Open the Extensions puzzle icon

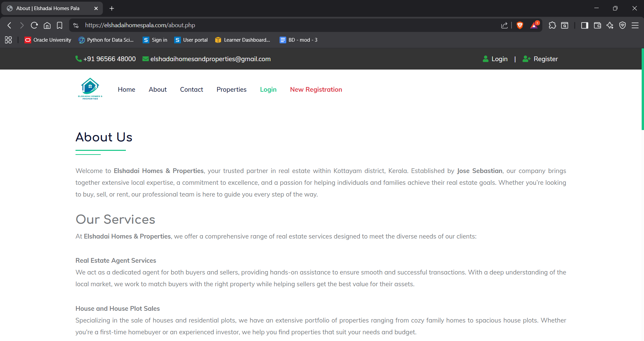click(552, 25)
